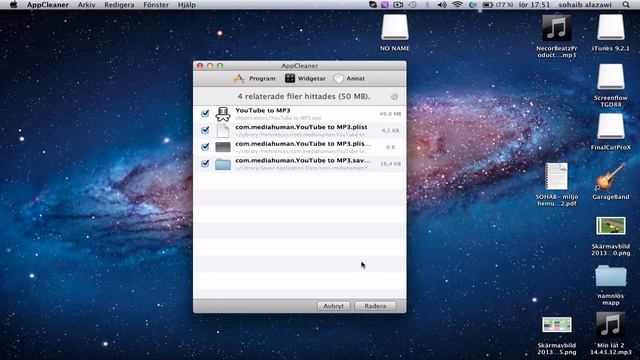The height and width of the screenshot is (360, 640).
Task: Select the Skärmavbild 2013...5.png thumbnail
Action: pyautogui.click(x=557, y=325)
